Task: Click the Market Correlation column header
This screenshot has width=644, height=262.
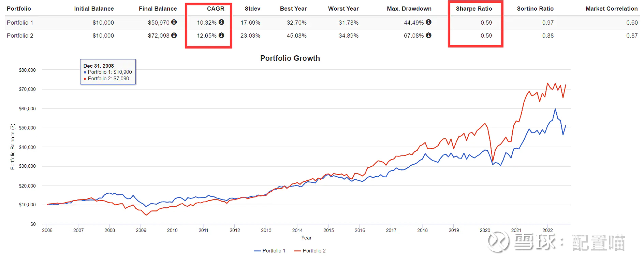Action: pyautogui.click(x=611, y=9)
